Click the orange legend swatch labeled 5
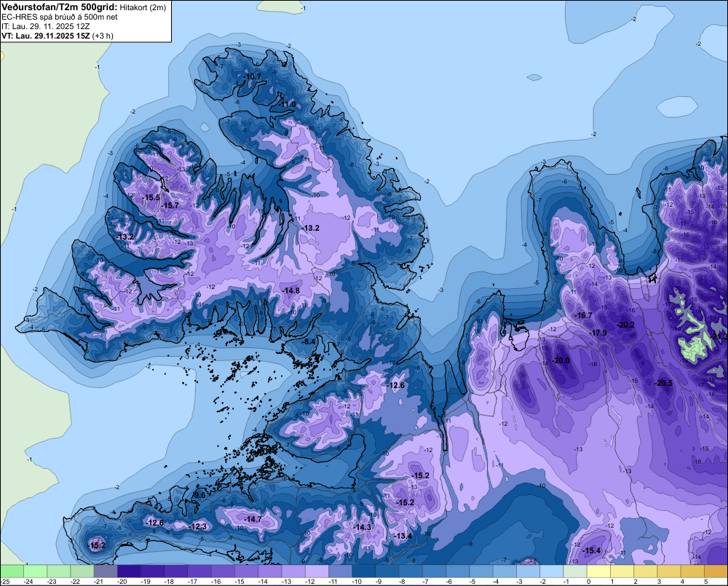The height and width of the screenshot is (586, 728). coord(716,571)
